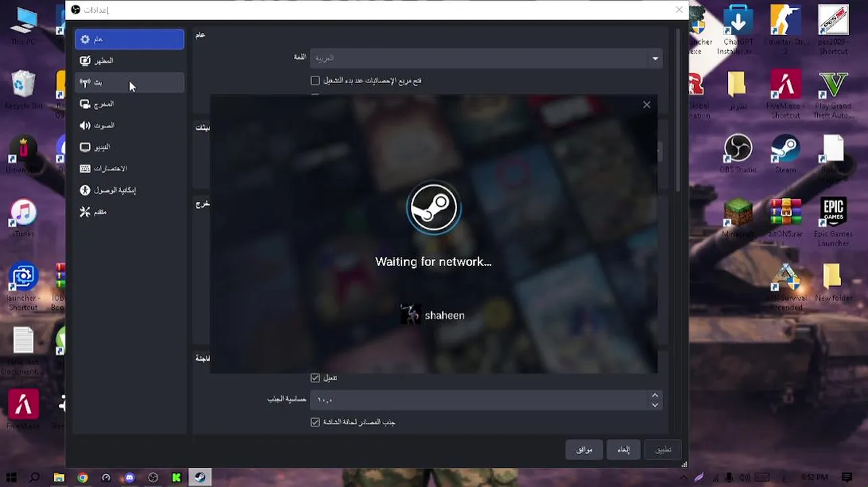This screenshot has height=487, width=868.
Task: Click the Cancel (إلغاء) button
Action: coord(624,450)
